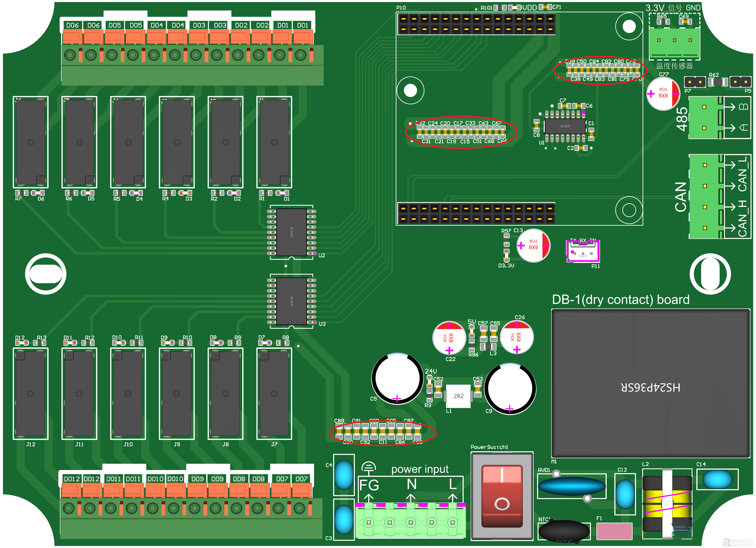The height and width of the screenshot is (548, 756).
Task: Click inductor L3 near C55
Action: point(488,347)
